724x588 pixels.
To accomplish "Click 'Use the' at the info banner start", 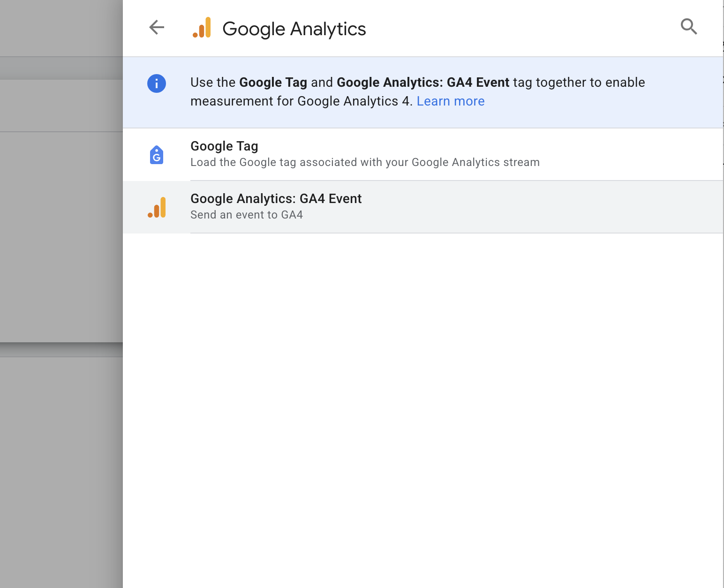I will coord(213,83).
